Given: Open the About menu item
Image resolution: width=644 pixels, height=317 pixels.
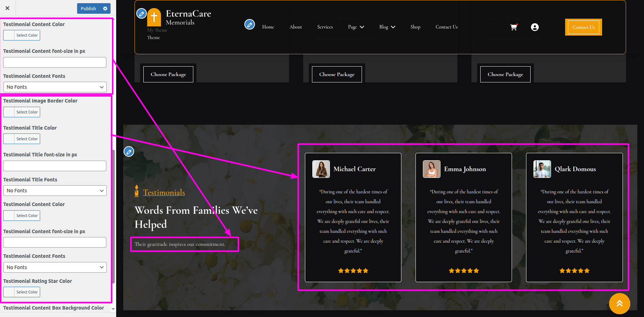Looking at the screenshot, I should coord(295,27).
